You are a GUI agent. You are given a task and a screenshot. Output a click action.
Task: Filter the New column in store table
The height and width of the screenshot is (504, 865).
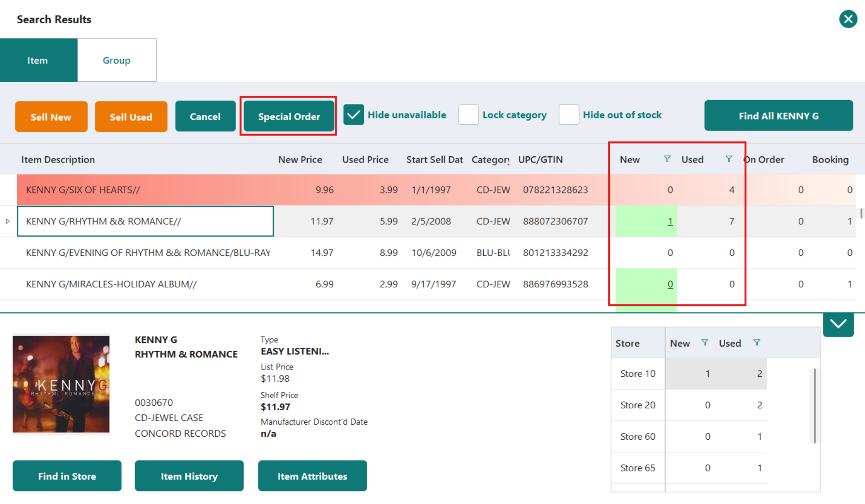coord(704,343)
